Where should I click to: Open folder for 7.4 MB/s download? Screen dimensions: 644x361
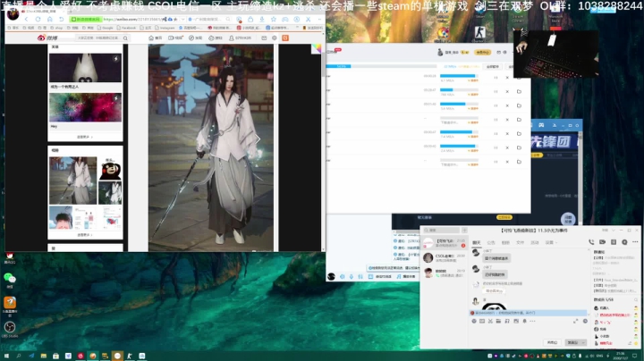(x=519, y=134)
